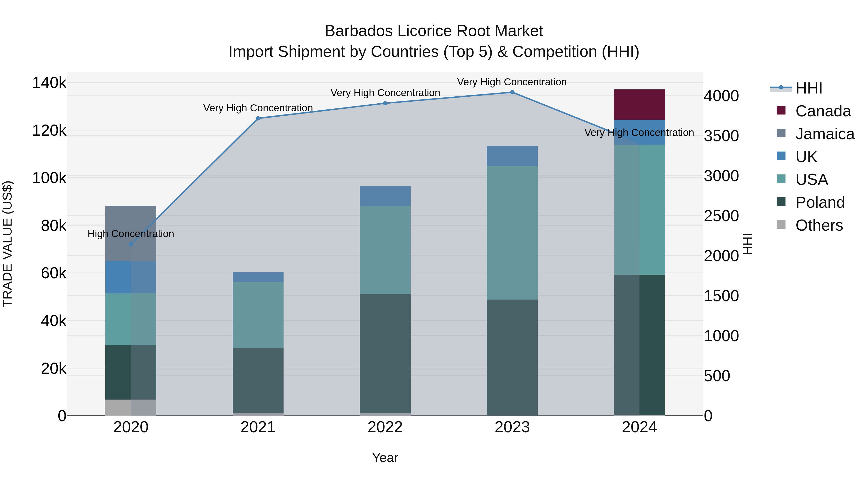Click the Others segment of 2020 bar
868x488 pixels.
[131, 408]
